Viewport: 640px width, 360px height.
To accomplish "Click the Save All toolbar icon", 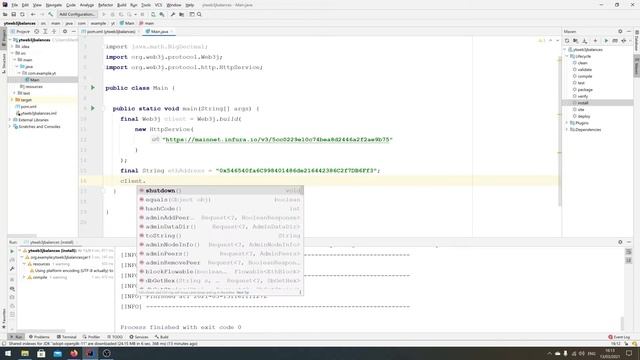I will (x=13, y=14).
